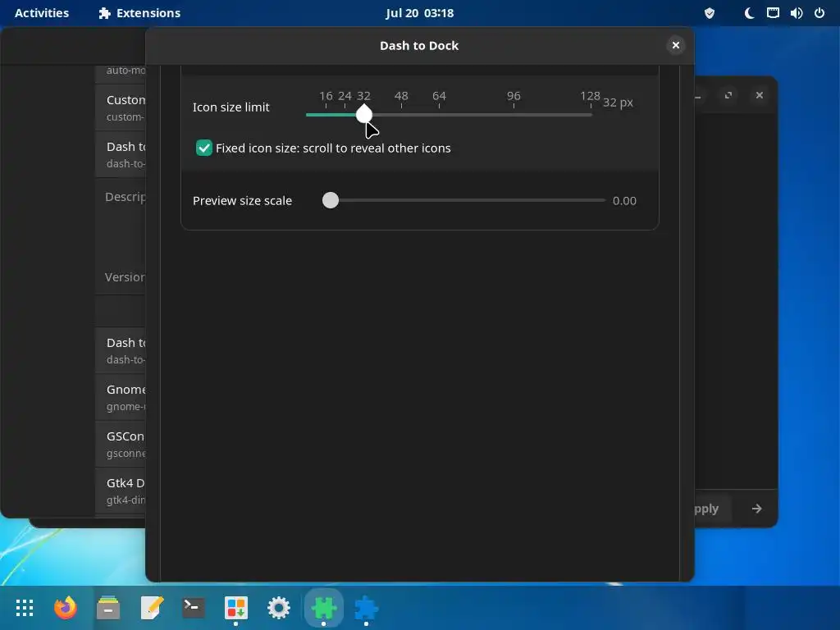
Task: Toggle the night mode moon icon
Action: 749,13
